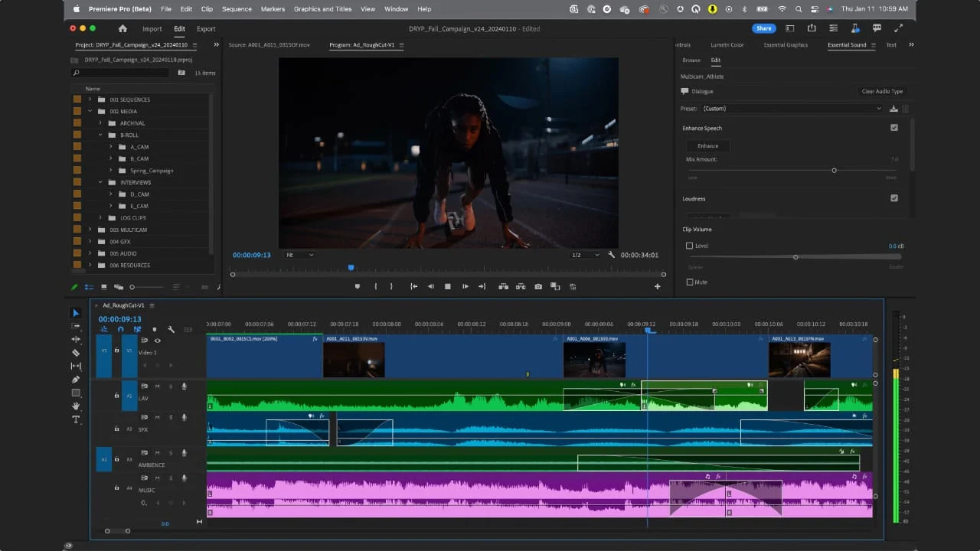
Task: Stop playback in the program monitor
Action: pyautogui.click(x=447, y=286)
